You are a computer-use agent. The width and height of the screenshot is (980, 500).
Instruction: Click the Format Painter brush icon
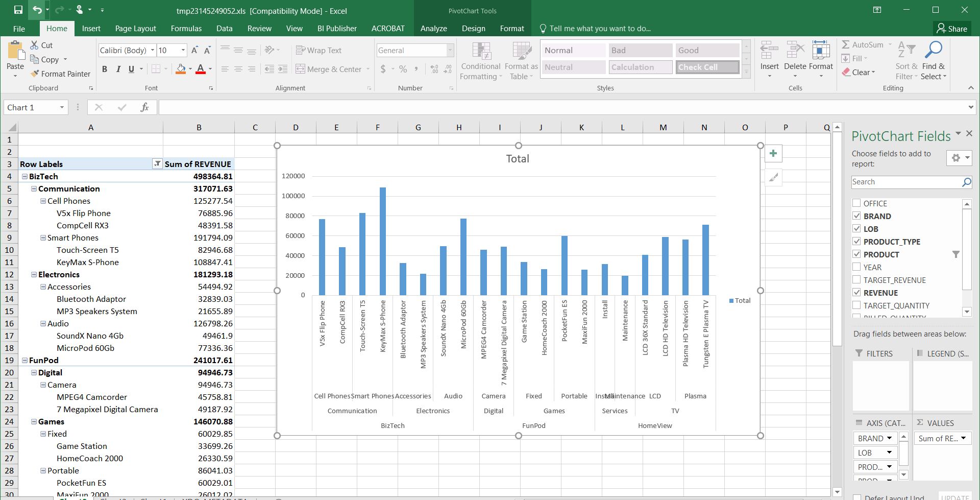[35, 74]
